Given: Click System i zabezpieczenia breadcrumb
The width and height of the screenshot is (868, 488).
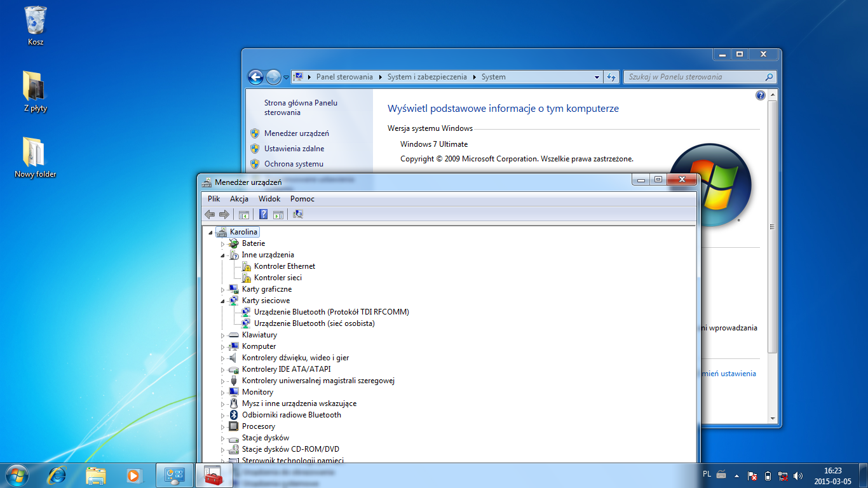Looking at the screenshot, I should (x=427, y=77).
